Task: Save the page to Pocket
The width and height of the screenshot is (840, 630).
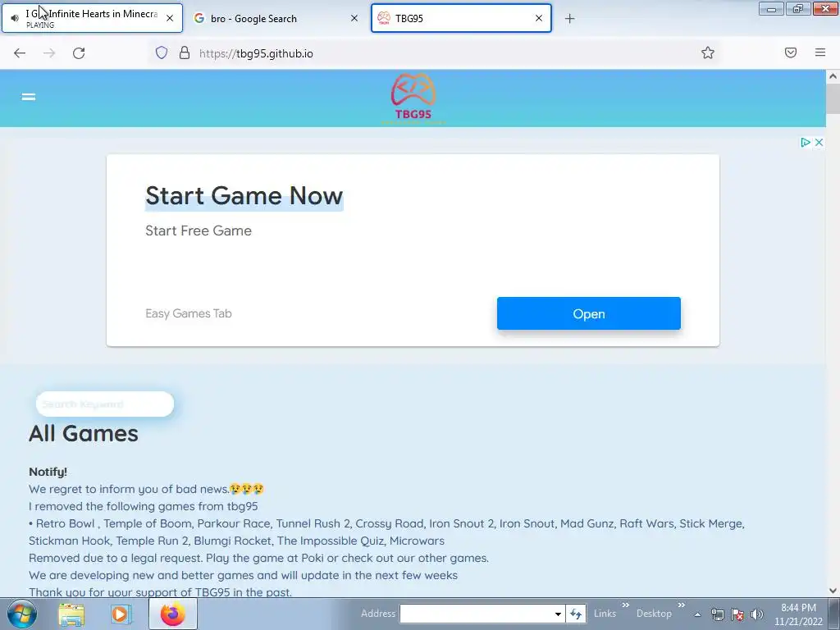Action: (791, 52)
